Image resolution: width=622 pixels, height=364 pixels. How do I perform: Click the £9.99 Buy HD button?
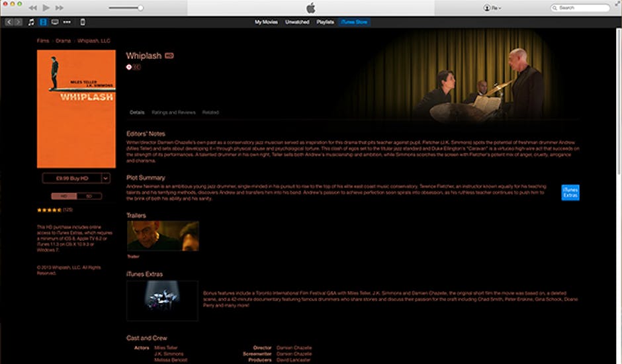[71, 178]
